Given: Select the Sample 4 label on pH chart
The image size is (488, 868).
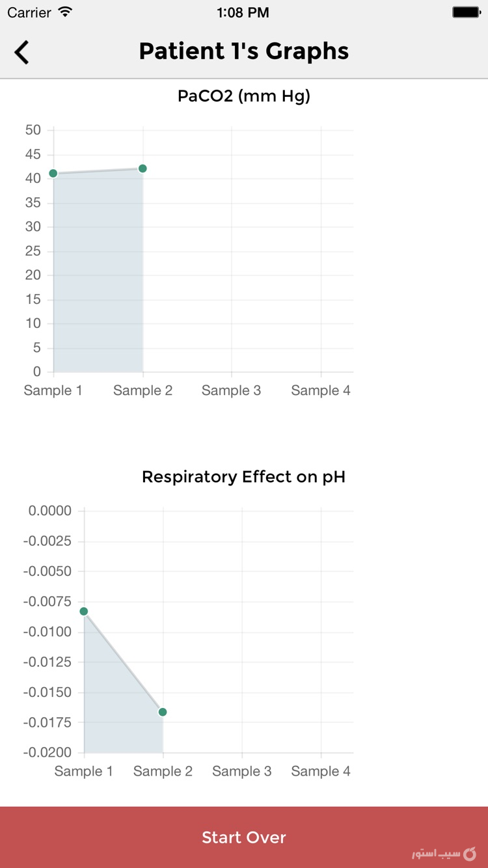Looking at the screenshot, I should pyautogui.click(x=321, y=771).
